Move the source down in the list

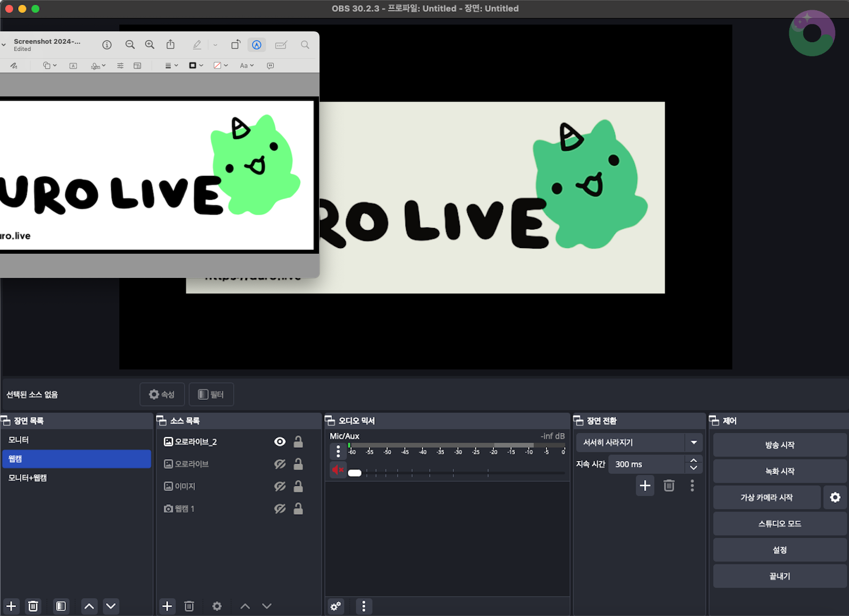[x=267, y=606]
